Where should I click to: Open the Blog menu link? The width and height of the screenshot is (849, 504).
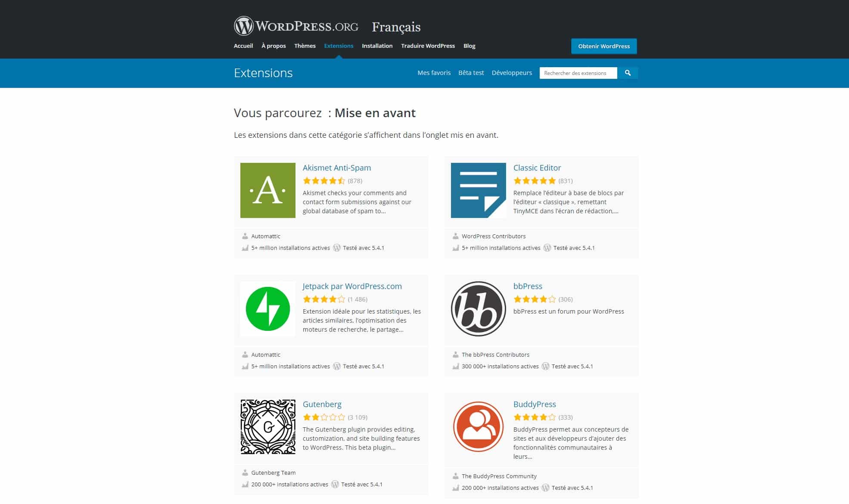(469, 46)
